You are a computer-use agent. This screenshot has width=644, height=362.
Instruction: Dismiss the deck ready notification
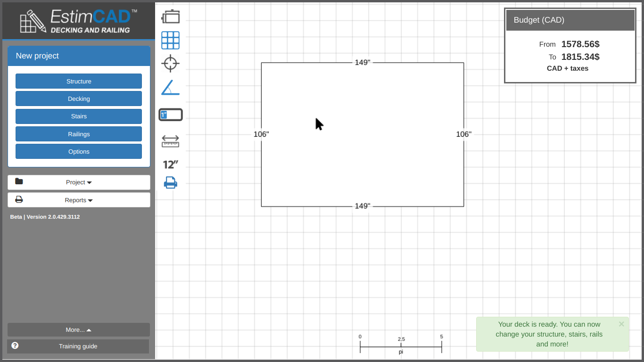coord(621,324)
